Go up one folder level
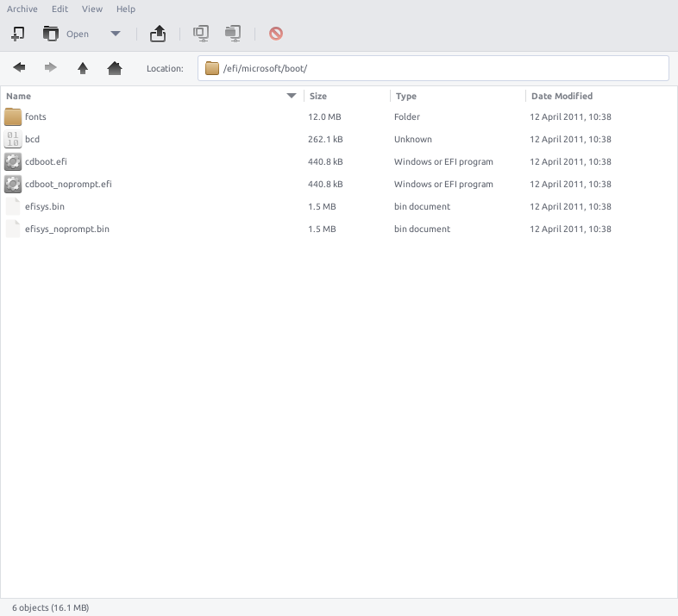 tap(83, 68)
